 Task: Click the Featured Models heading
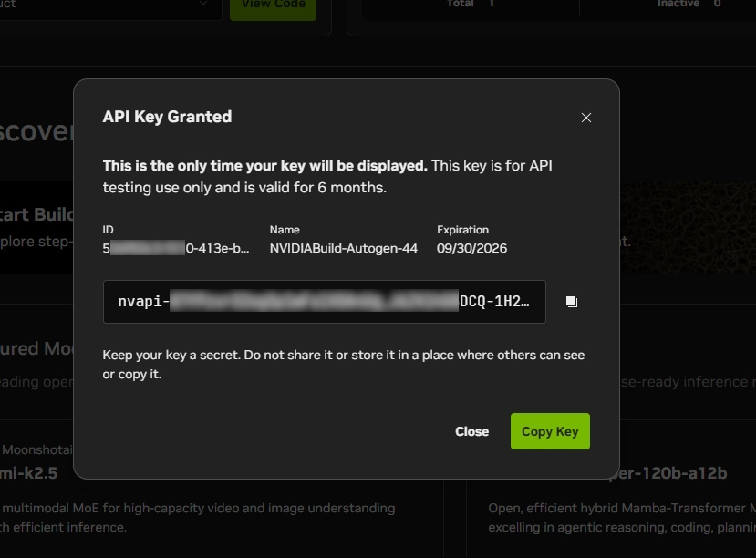36,348
